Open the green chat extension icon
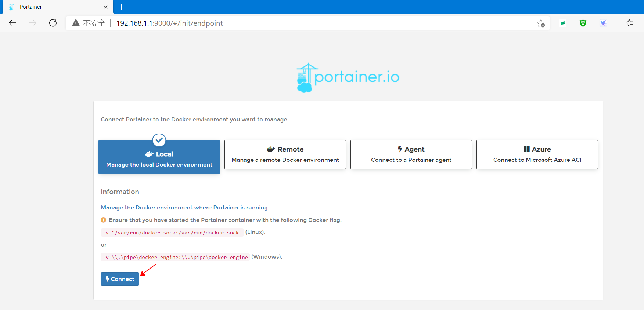This screenshot has height=310, width=644. tap(563, 23)
